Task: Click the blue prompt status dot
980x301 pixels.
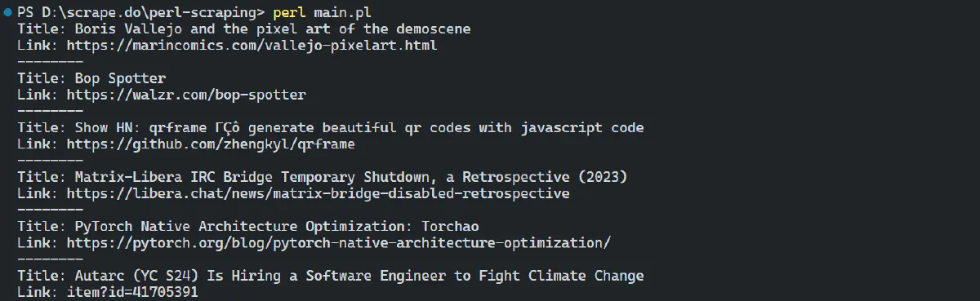Action: (7, 13)
